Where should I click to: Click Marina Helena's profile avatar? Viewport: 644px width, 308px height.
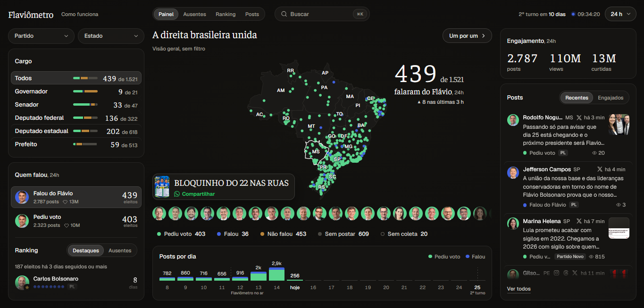513,224
